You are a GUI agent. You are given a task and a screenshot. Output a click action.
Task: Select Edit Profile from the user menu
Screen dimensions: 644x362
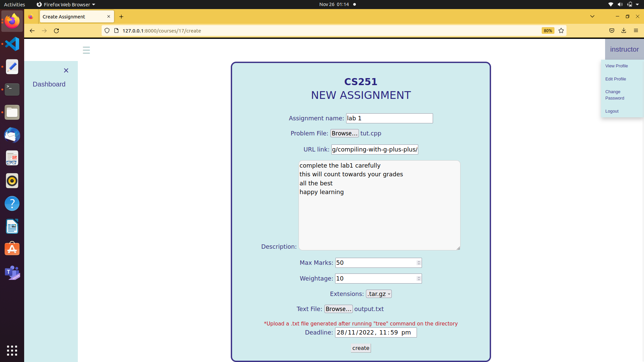point(615,79)
